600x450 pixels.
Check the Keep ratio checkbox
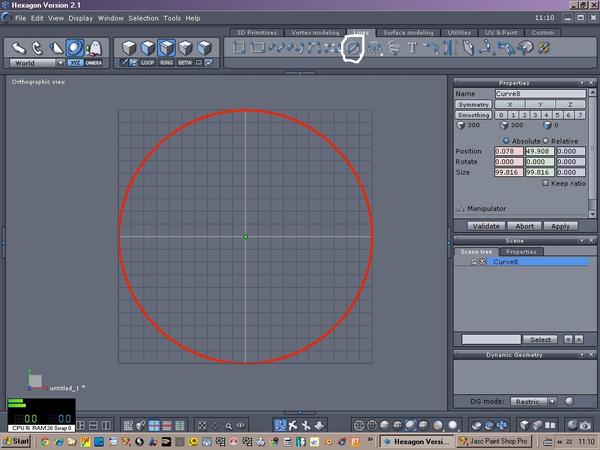(x=545, y=183)
